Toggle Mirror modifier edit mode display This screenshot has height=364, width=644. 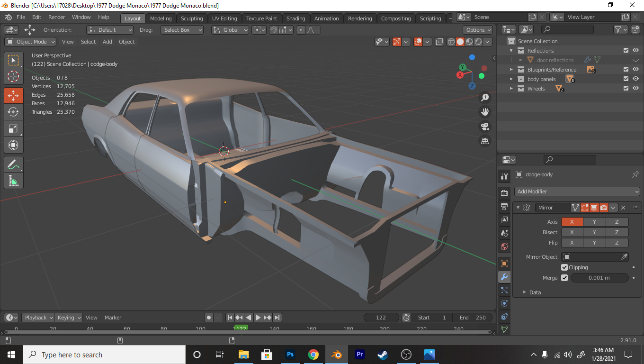[x=585, y=208]
